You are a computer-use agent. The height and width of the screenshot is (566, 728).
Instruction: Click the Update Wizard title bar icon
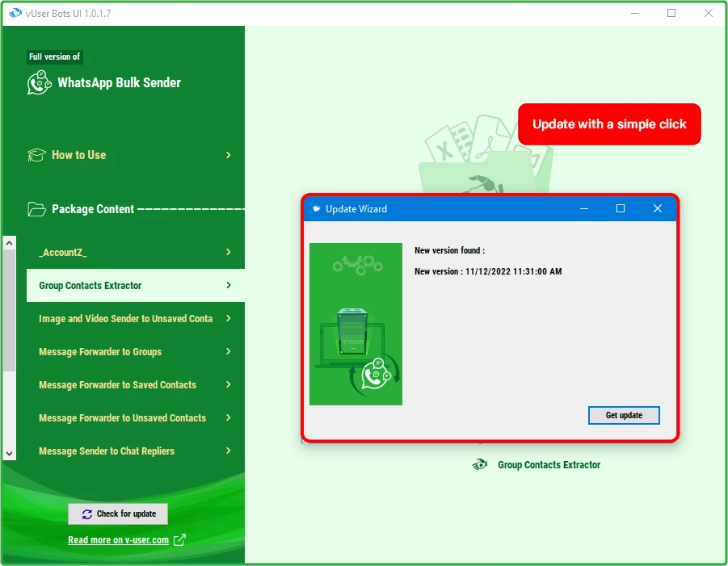pos(316,209)
